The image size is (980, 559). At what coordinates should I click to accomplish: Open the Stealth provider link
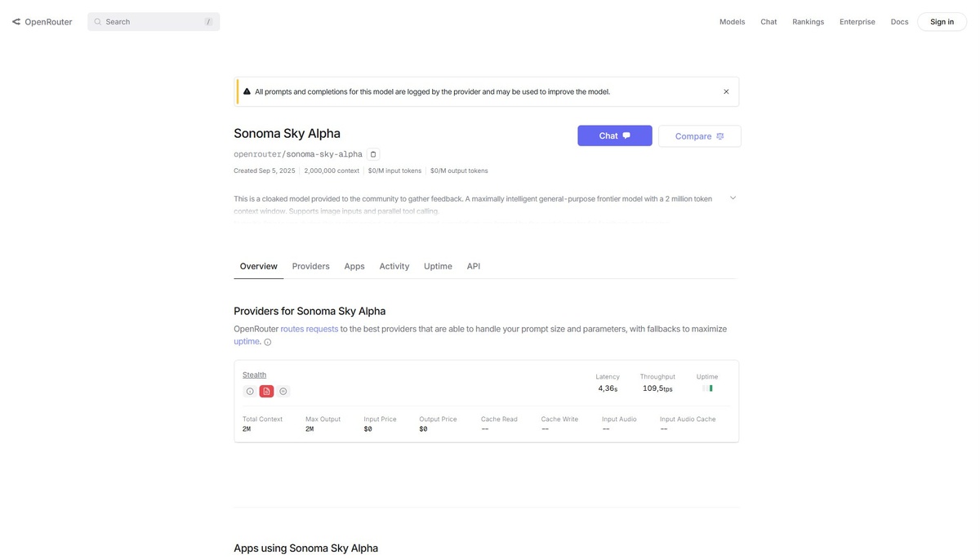pos(254,375)
